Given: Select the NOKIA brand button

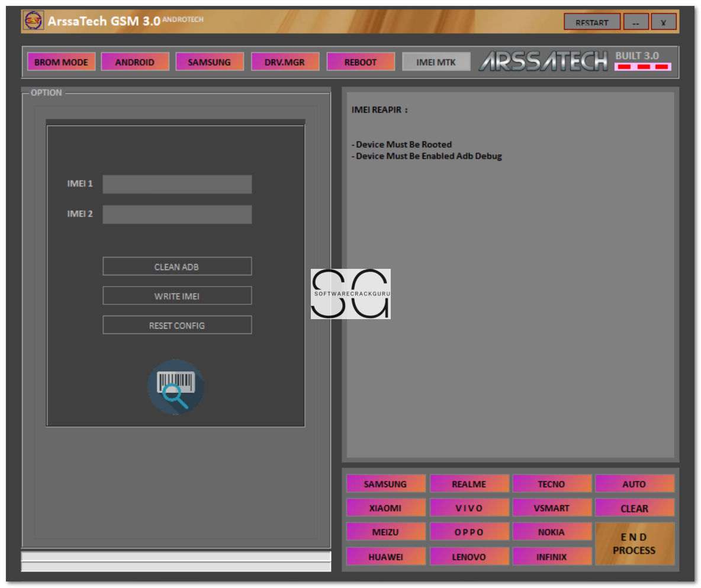Looking at the screenshot, I should coord(552,532).
